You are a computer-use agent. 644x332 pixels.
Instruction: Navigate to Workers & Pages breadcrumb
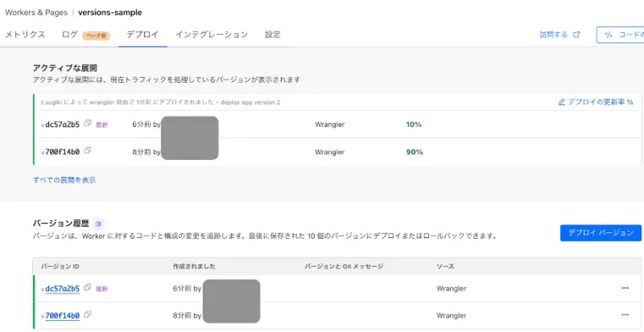click(36, 13)
